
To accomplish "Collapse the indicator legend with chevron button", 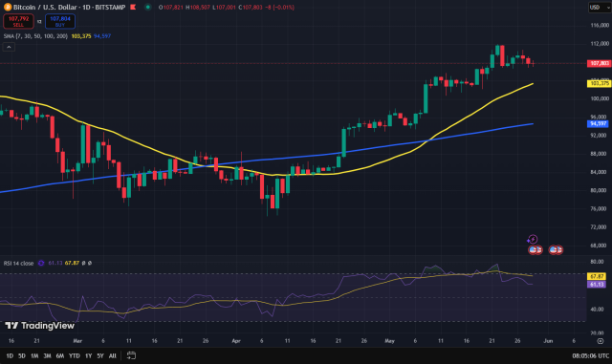I will pos(9,47).
